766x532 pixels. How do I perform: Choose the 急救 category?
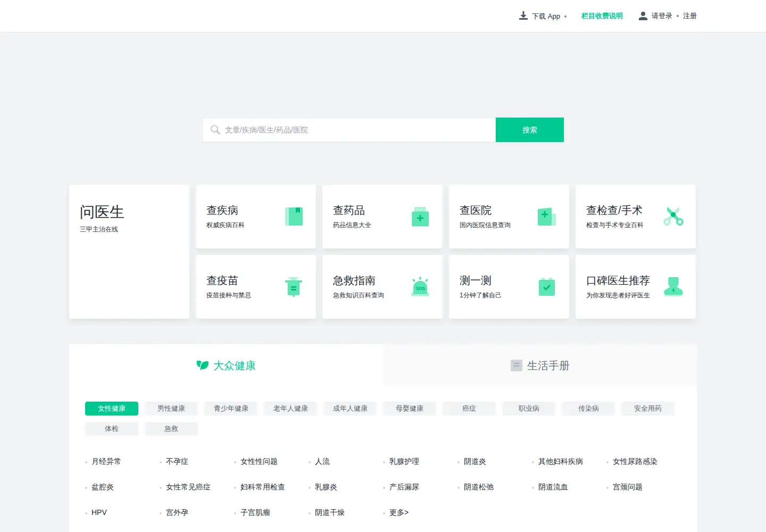pyautogui.click(x=171, y=429)
